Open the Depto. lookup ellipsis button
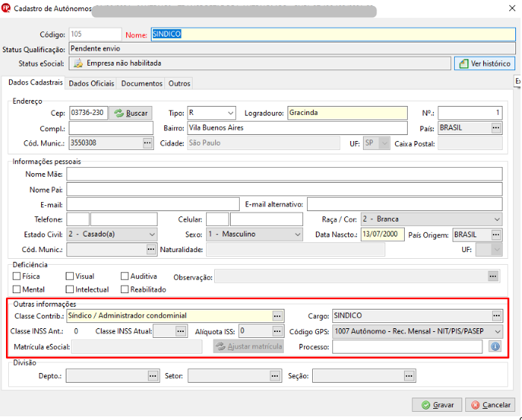Viewport: 522px width, 420px height. (153, 376)
